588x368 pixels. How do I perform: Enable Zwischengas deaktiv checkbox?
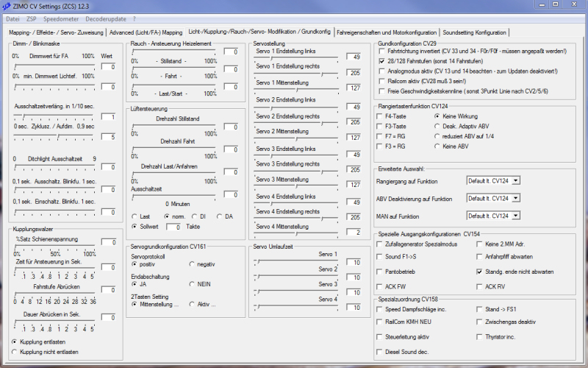pyautogui.click(x=479, y=322)
